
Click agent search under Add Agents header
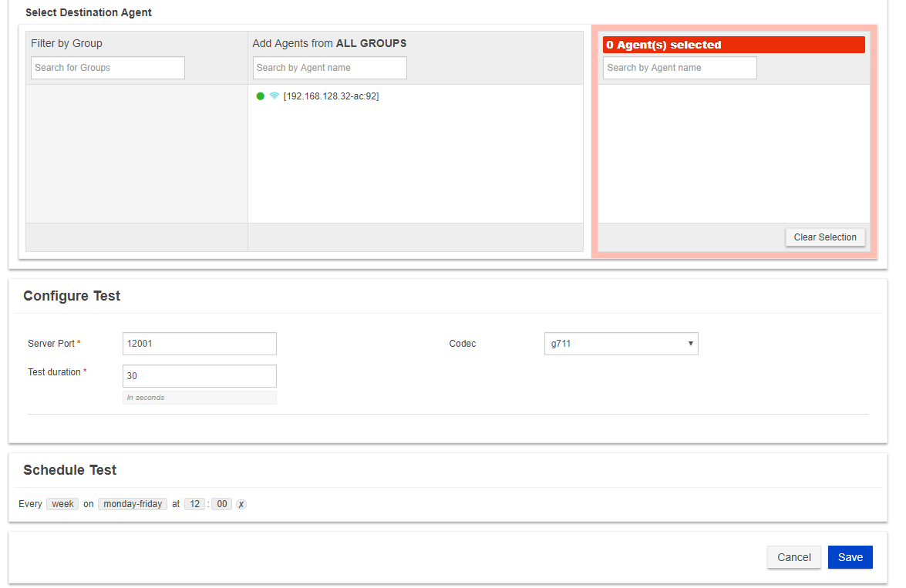(x=329, y=68)
